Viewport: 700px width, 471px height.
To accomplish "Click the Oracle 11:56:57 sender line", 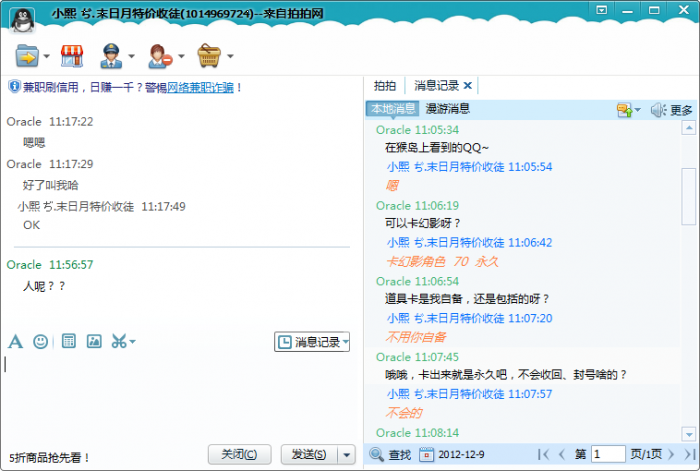I will coord(50,265).
